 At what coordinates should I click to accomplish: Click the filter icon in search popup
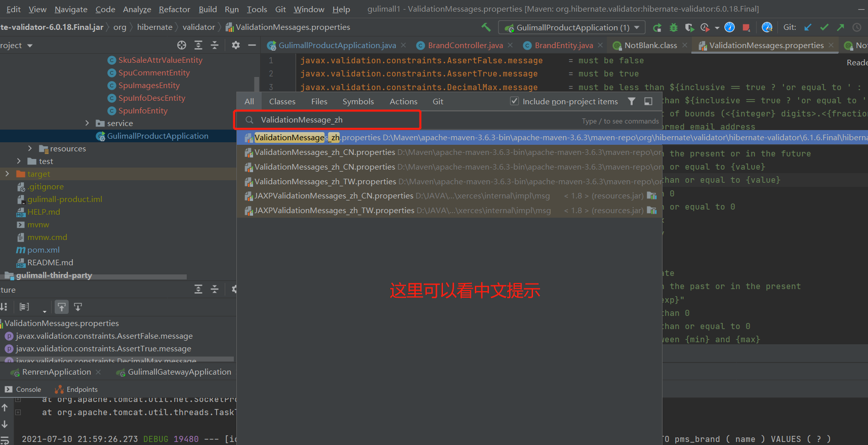[632, 101]
